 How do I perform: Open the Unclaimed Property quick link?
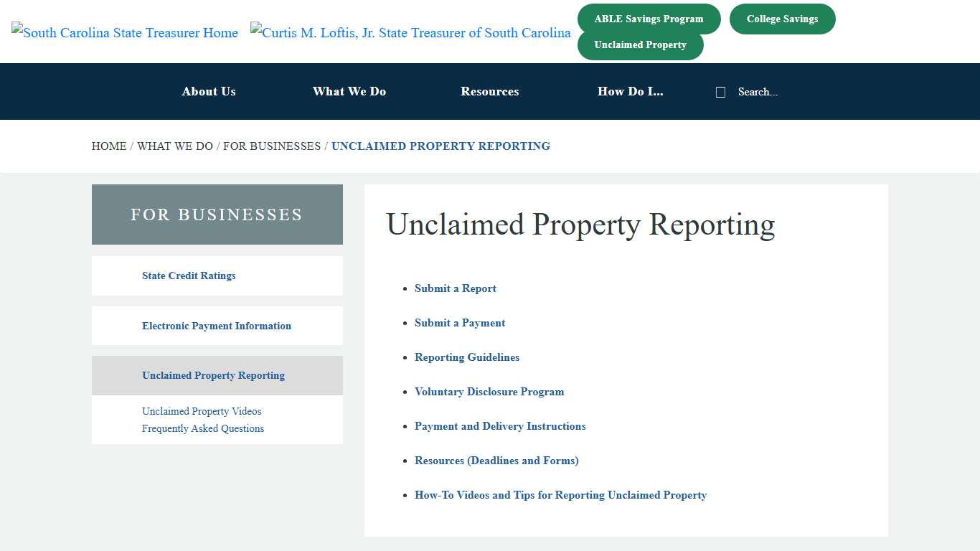click(x=641, y=44)
